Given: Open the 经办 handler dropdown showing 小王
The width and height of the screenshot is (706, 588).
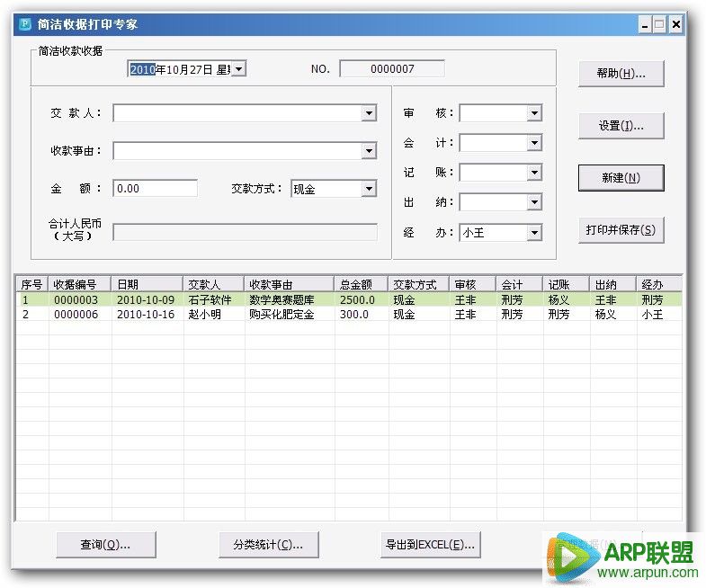Looking at the screenshot, I should (534, 233).
